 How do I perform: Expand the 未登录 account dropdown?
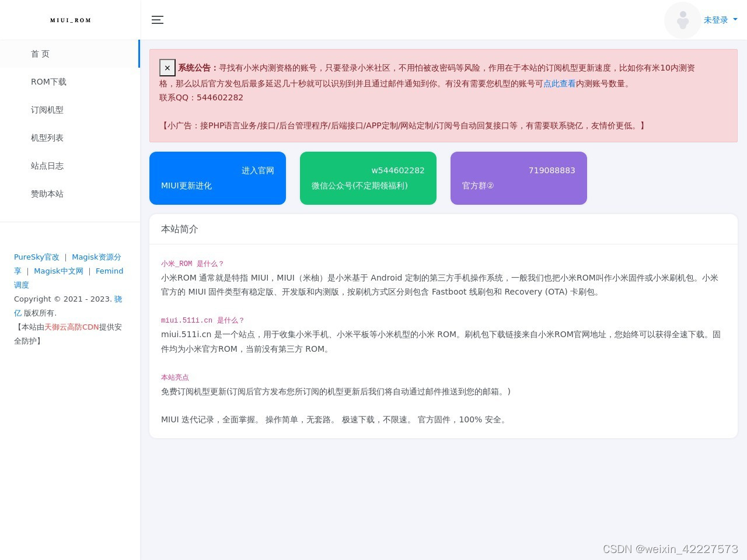pos(721,20)
